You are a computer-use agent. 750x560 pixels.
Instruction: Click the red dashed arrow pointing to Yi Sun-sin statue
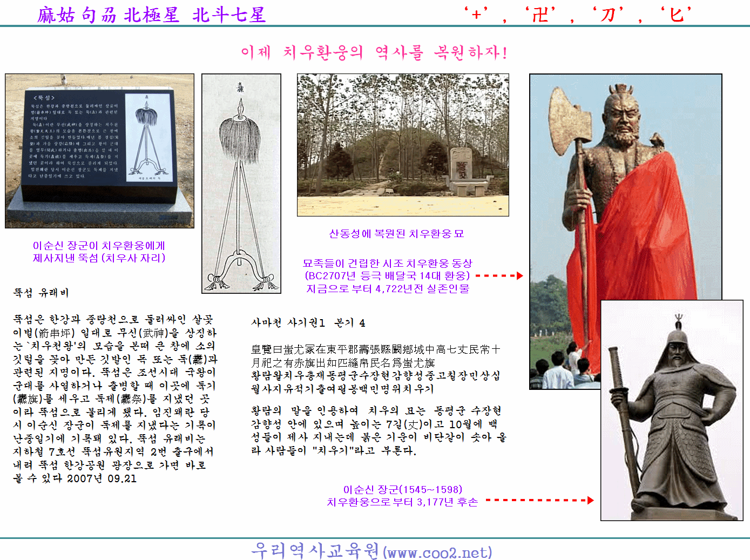coord(539,500)
